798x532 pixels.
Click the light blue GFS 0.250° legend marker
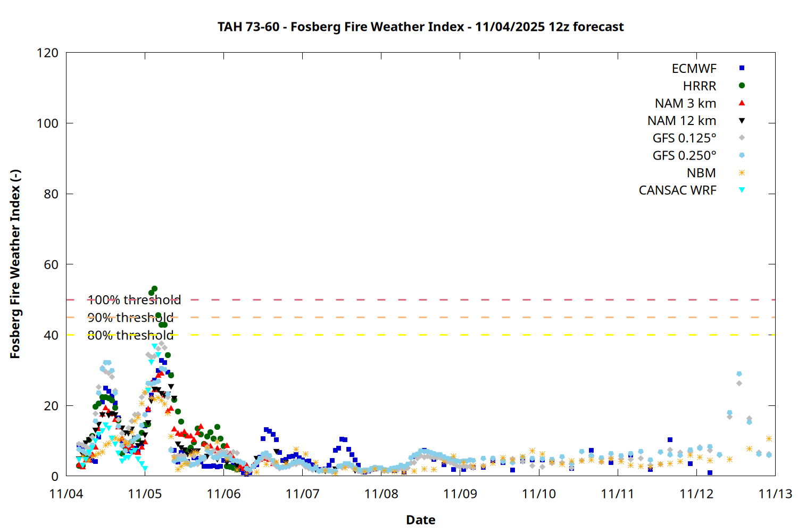coord(742,155)
